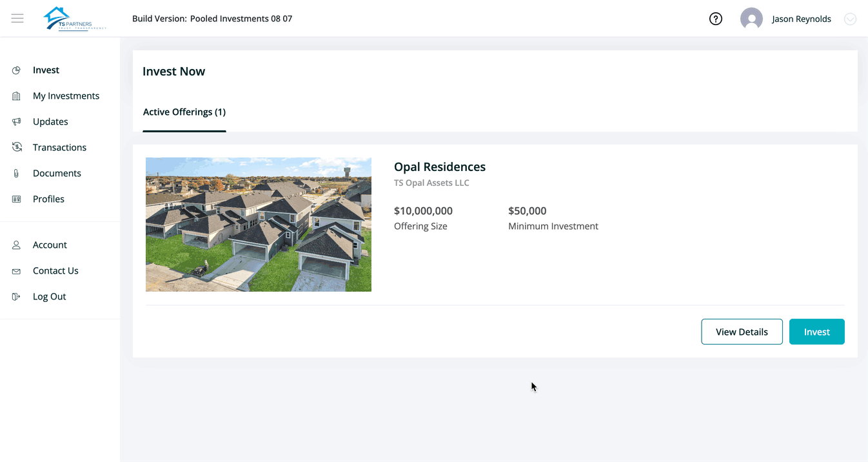The width and height of the screenshot is (868, 462).
Task: Open the Profiles sidebar icon
Action: tap(16, 199)
